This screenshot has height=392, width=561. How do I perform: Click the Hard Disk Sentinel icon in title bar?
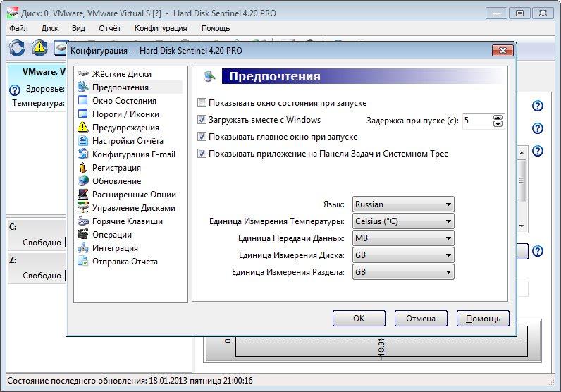click(x=13, y=13)
